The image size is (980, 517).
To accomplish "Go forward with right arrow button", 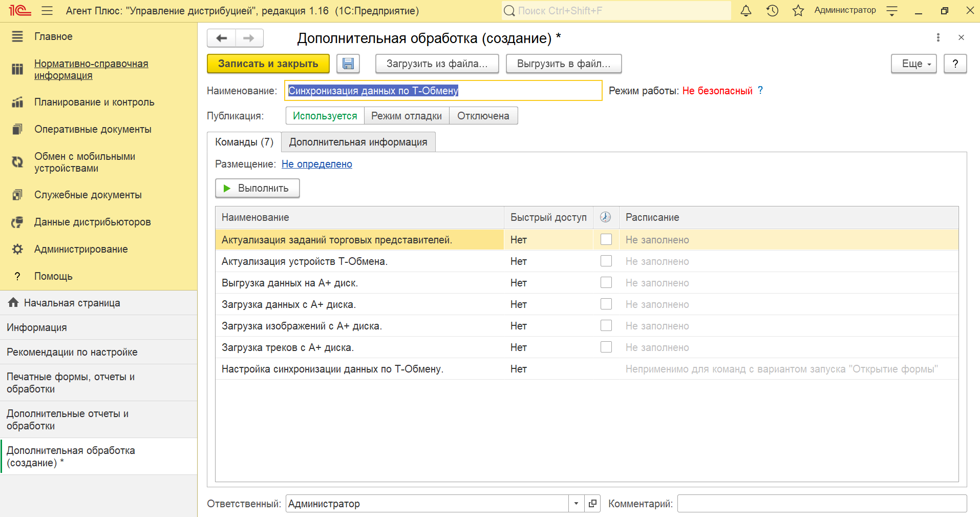I will pyautogui.click(x=249, y=38).
